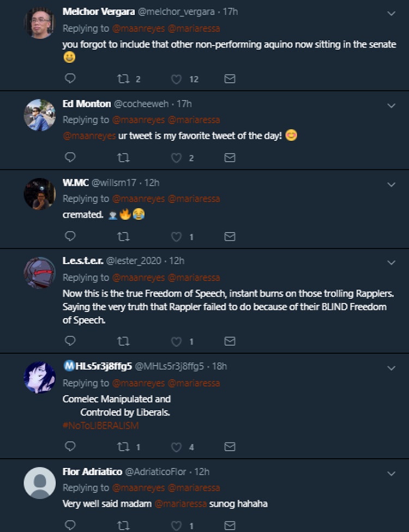
Task: Send Ed Monton's tweet via direct message
Action: (230, 158)
